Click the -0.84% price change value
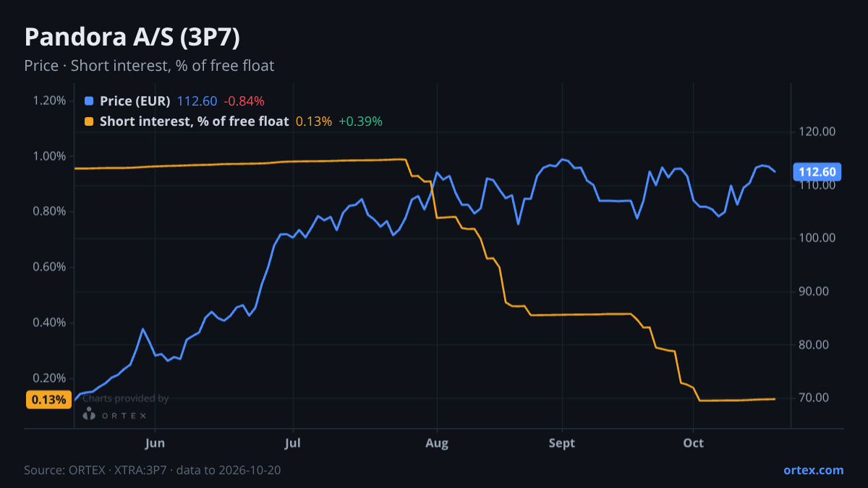 (244, 100)
